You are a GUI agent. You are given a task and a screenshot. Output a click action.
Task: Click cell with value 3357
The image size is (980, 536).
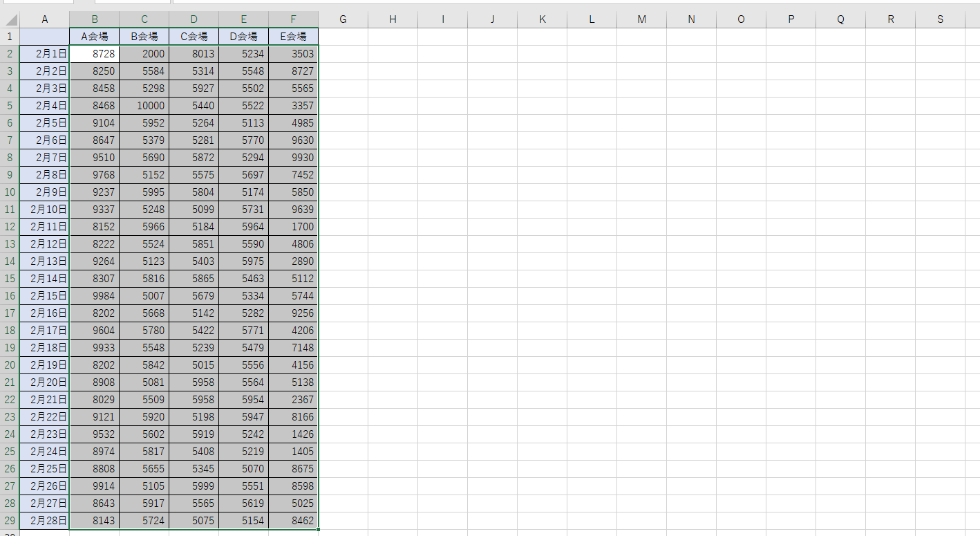pyautogui.click(x=294, y=106)
